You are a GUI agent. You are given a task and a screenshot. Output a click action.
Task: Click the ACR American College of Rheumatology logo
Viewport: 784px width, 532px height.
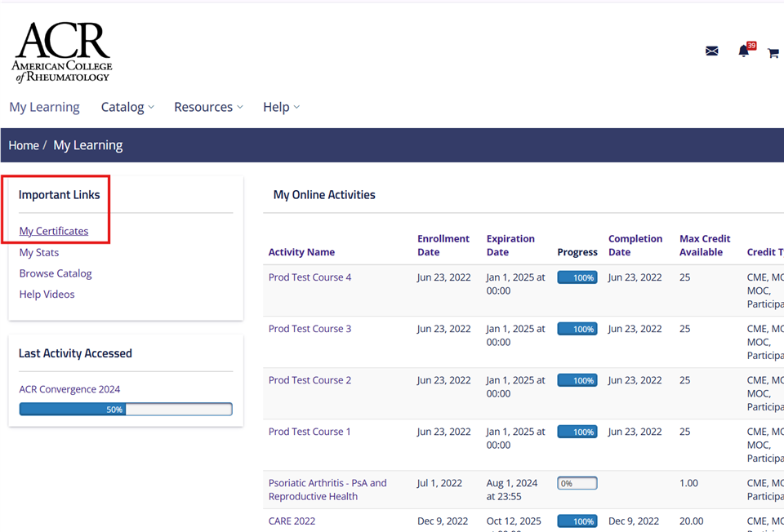pyautogui.click(x=62, y=52)
